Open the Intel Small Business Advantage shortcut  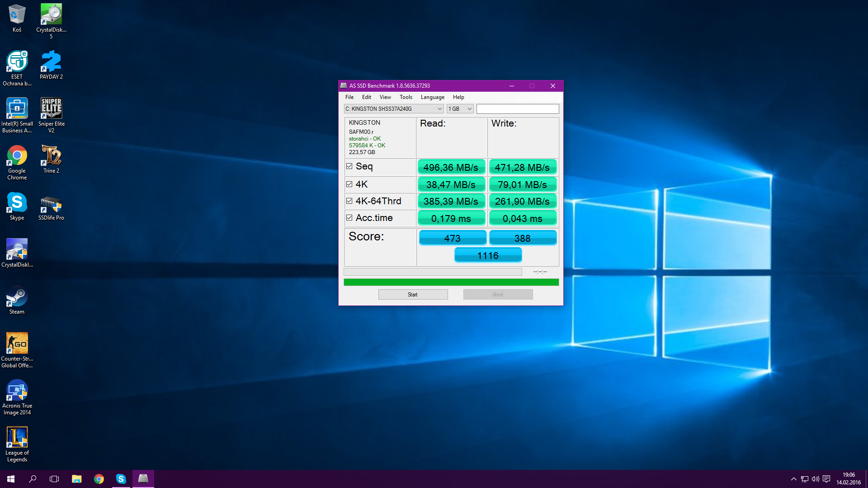17,115
